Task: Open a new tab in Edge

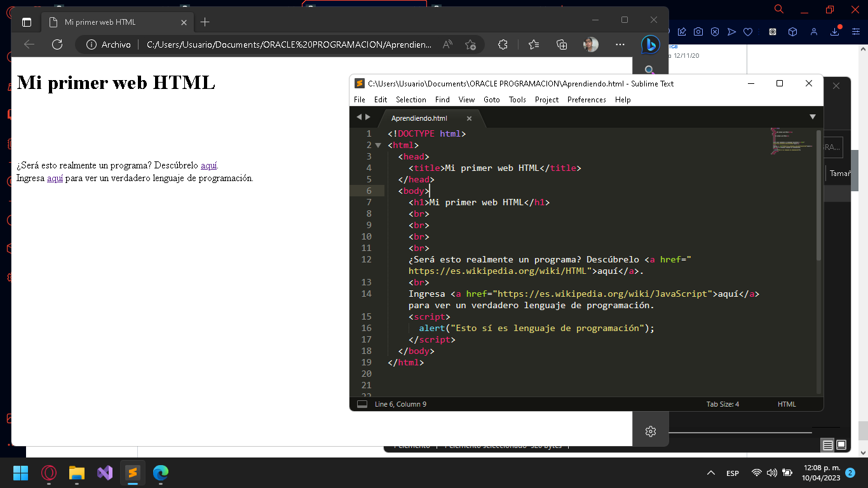Action: point(205,22)
